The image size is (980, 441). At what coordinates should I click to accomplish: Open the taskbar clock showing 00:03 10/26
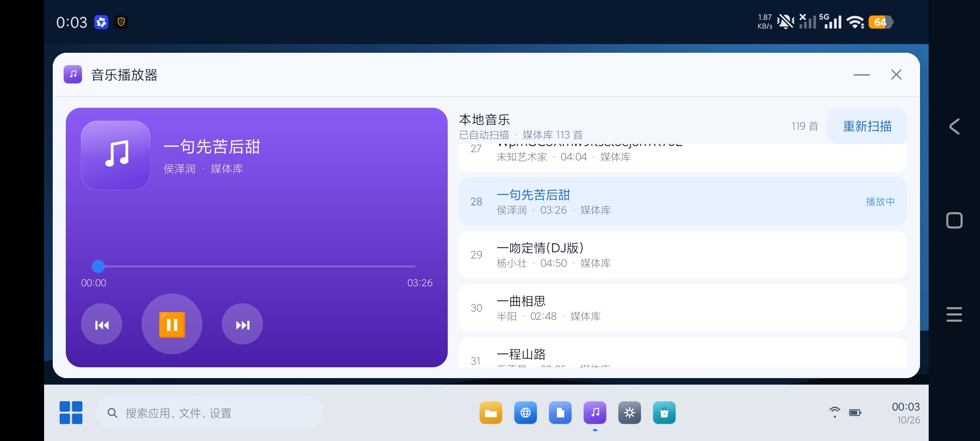tap(906, 413)
